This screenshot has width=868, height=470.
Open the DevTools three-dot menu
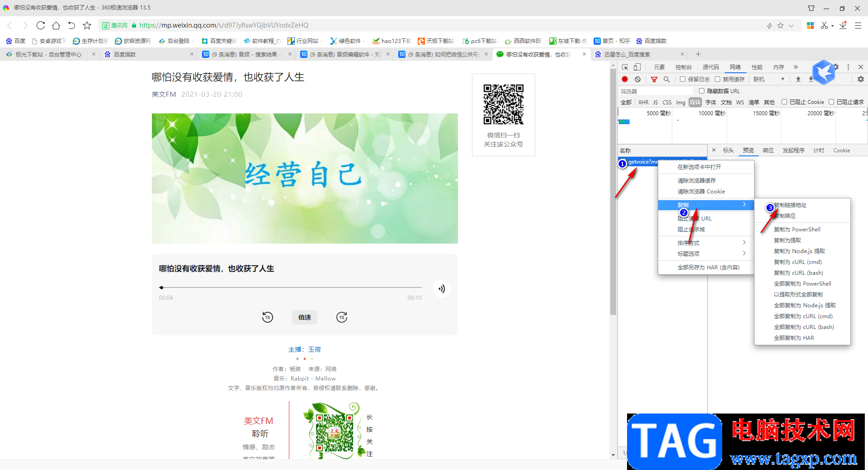point(848,67)
